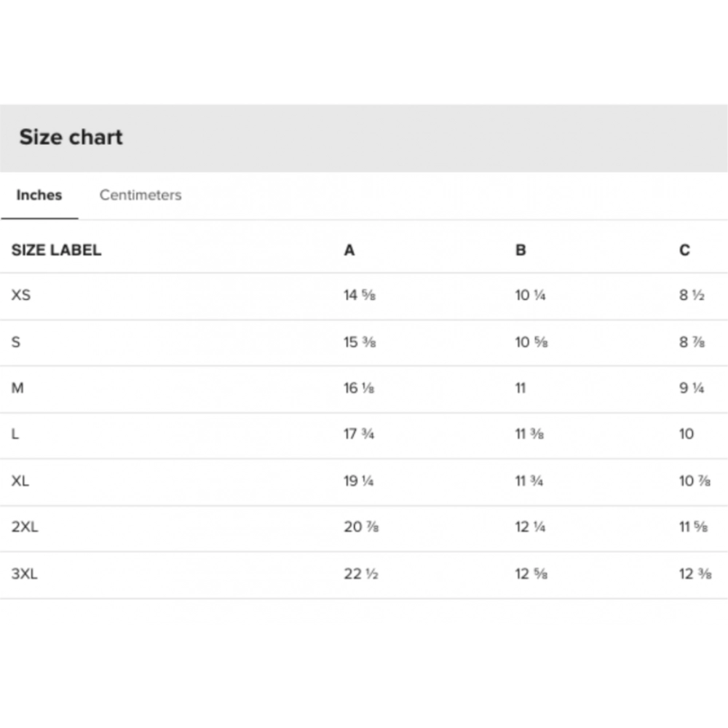Click the SIZE LABEL column header
Viewport: 728px width, 728px height.
pos(56,250)
